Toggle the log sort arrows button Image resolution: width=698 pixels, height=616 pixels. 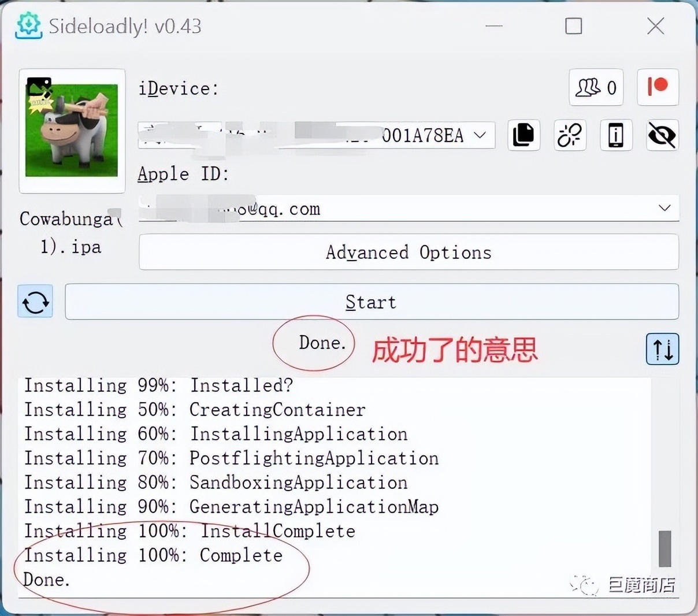[662, 349]
